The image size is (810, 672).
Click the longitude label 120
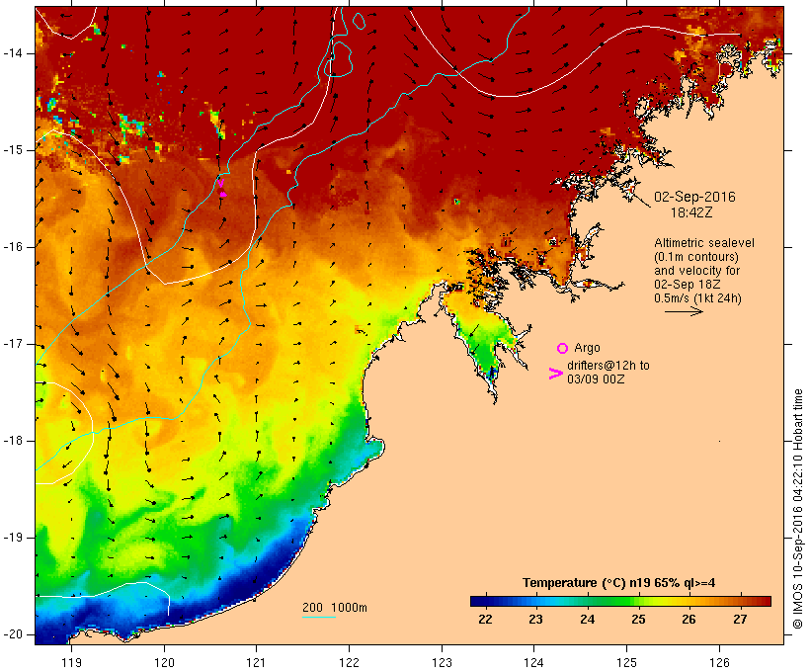tap(164, 662)
